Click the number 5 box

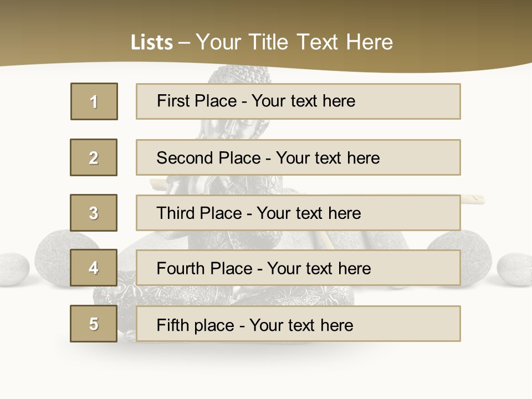(x=94, y=324)
